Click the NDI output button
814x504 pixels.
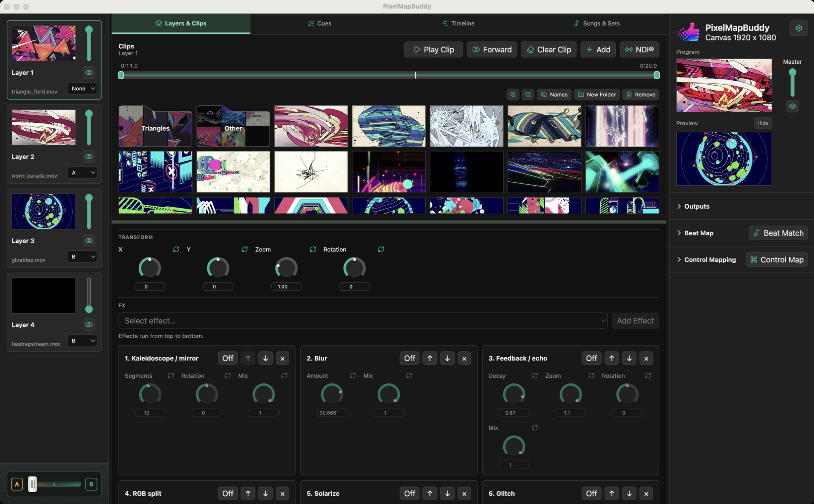coord(640,50)
